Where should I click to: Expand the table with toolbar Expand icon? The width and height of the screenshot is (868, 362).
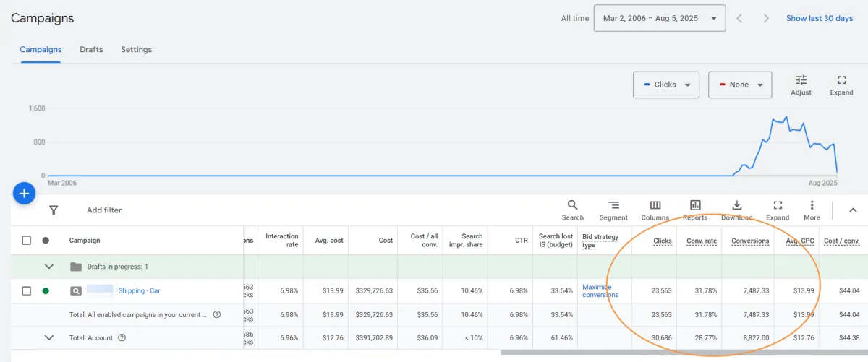pyautogui.click(x=778, y=210)
